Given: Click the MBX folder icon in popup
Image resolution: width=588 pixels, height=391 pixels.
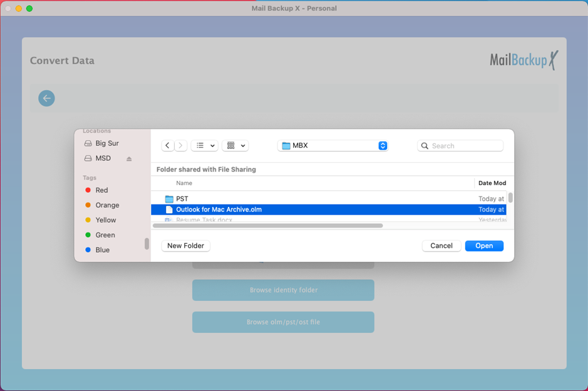Looking at the screenshot, I should coord(286,145).
